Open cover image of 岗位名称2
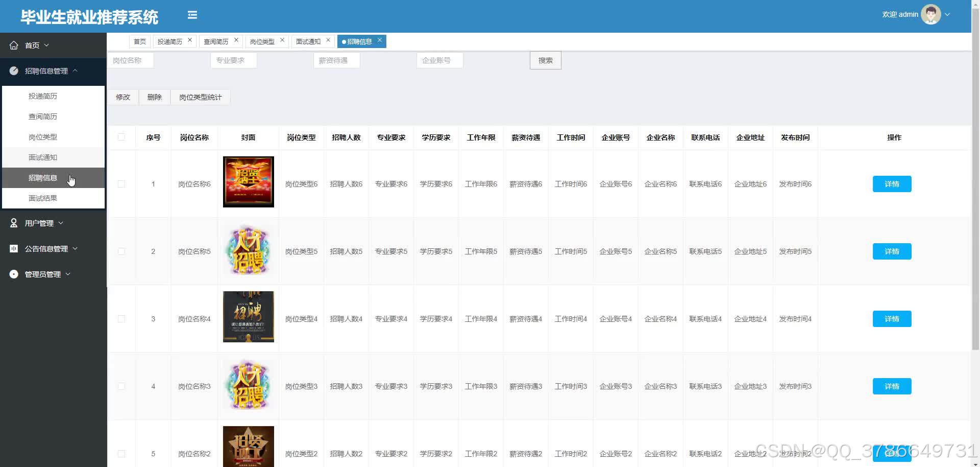Viewport: 980px width, 467px height. [249, 447]
